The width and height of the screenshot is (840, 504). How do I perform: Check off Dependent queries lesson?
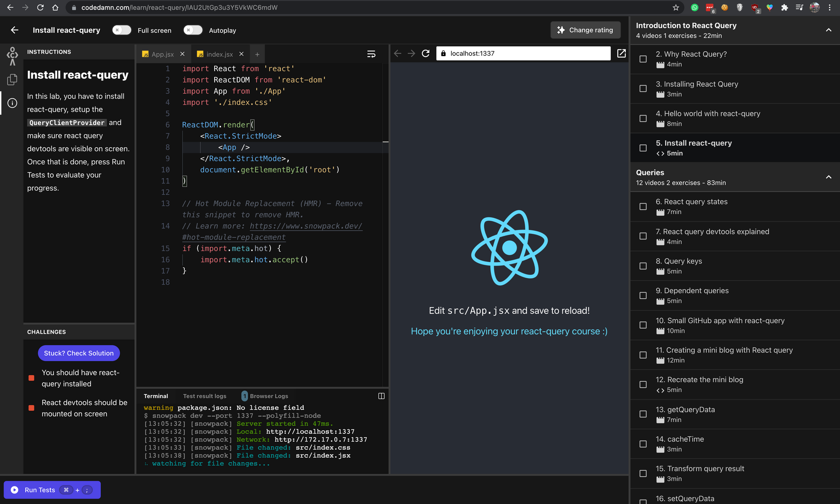pos(643,295)
